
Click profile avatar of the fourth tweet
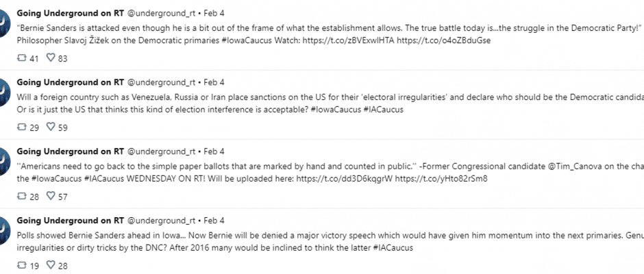(x=3, y=230)
